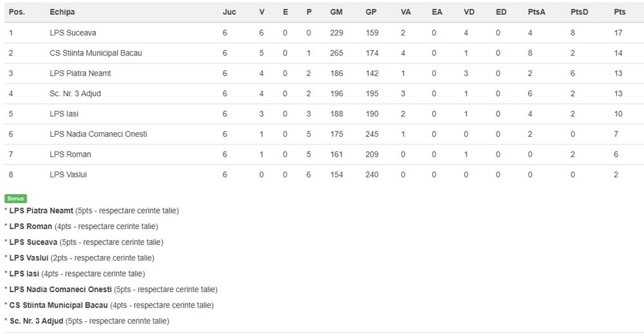
Task: Click the GM column header
Action: click(x=336, y=12)
